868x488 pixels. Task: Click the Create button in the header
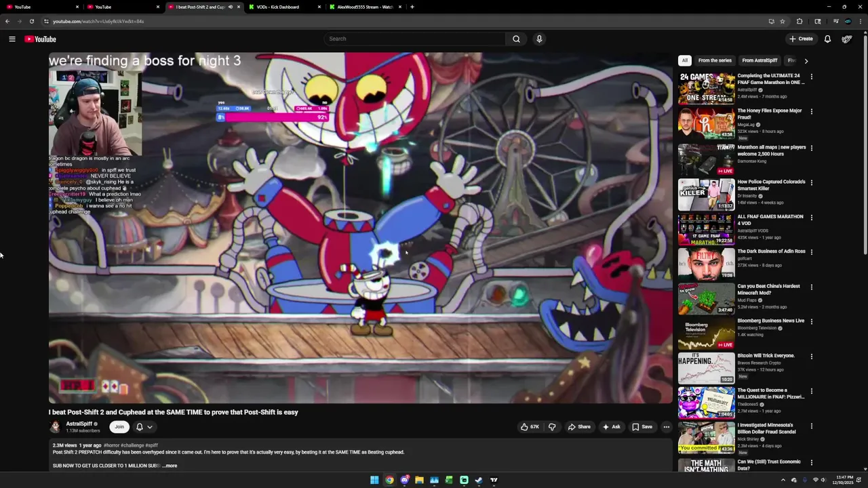[801, 39]
